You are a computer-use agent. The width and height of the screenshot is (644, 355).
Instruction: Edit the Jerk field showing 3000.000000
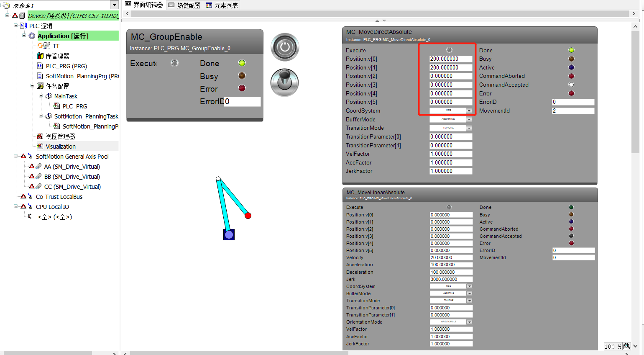coord(451,279)
